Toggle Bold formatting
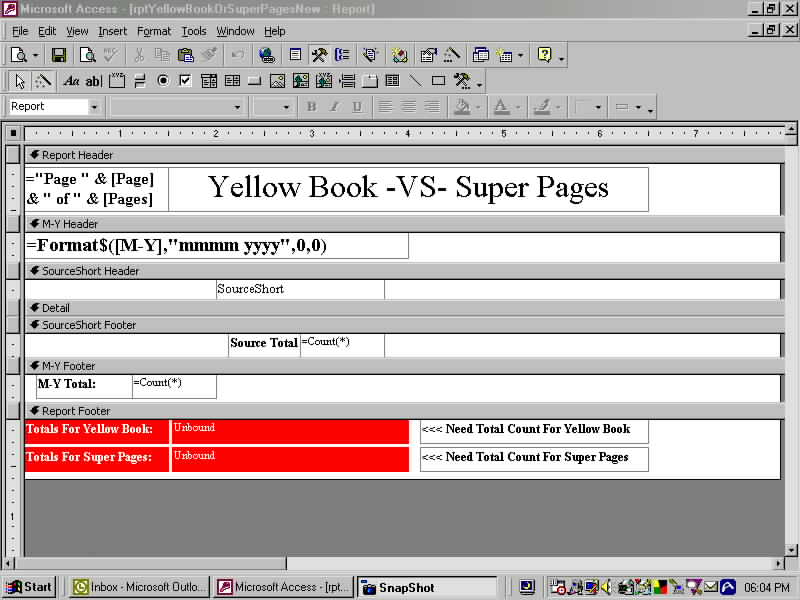This screenshot has height=600, width=800. 311,107
